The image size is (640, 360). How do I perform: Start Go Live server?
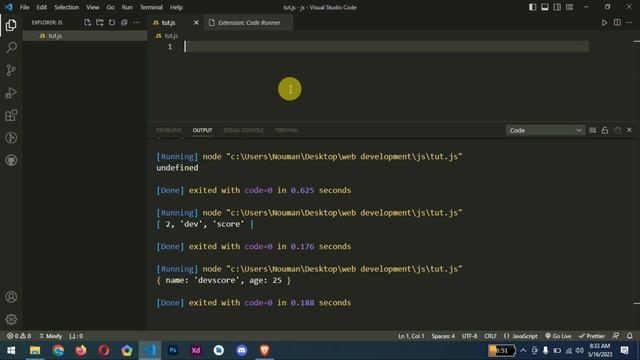(x=558, y=336)
